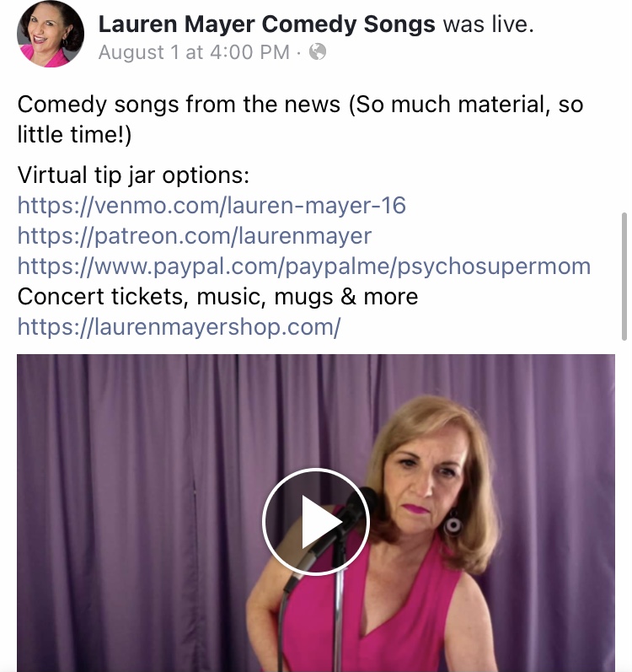Open the Lauren Mayer Comedy Songs page name
632x672 pixels.
tap(267, 24)
